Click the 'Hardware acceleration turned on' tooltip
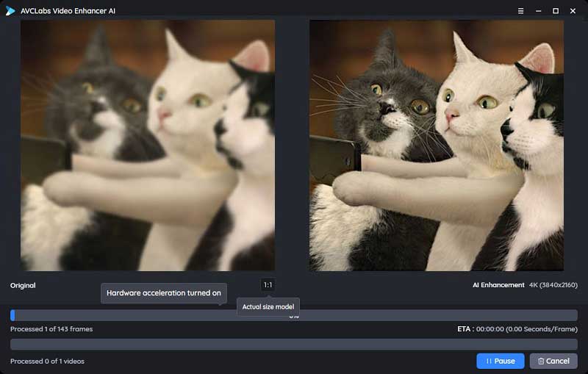 tap(163, 293)
